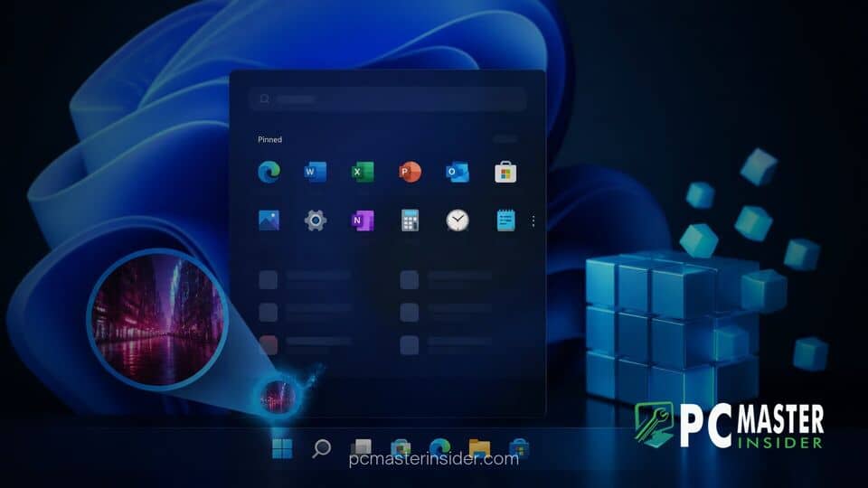Viewport: 868px width, 488px height.
Task: Launch the Photos app
Action: (269, 221)
